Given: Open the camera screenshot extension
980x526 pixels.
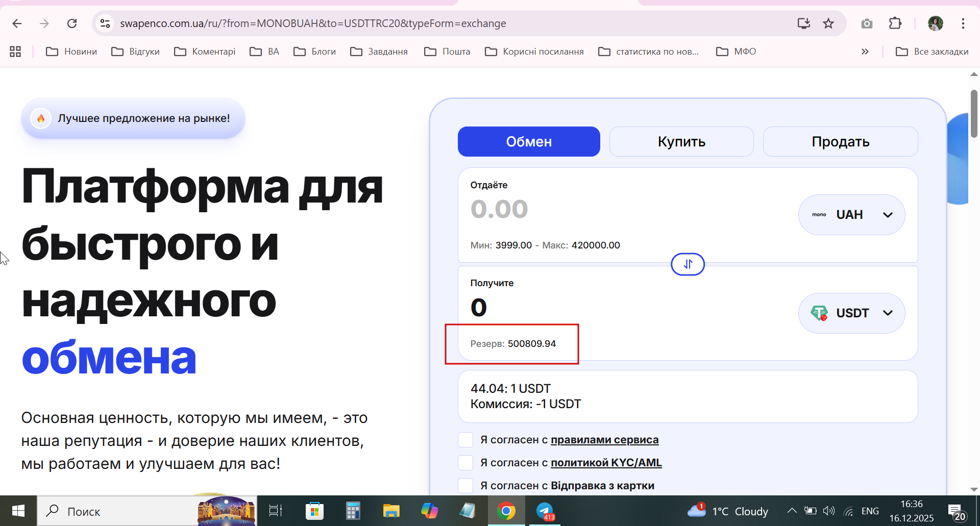Looking at the screenshot, I should pos(867,23).
